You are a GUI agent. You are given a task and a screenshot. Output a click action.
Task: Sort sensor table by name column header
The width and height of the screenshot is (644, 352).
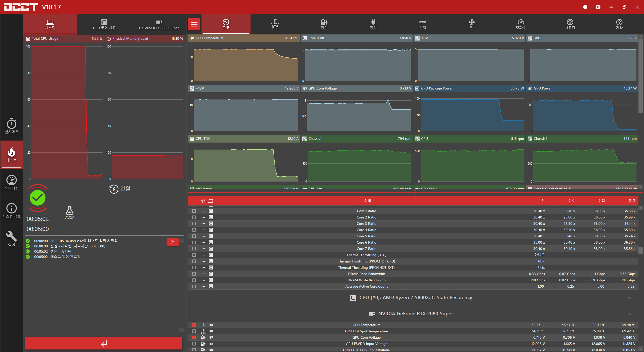368,201
